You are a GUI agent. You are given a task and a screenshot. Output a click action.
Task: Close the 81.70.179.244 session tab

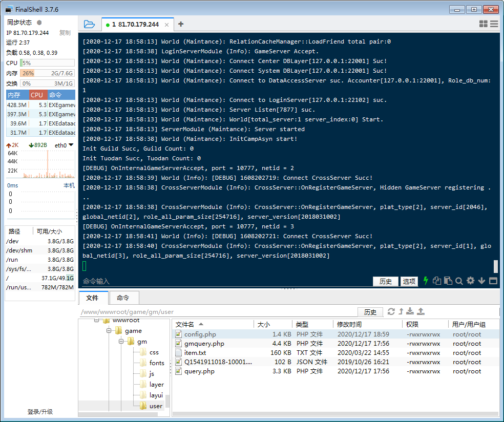(x=166, y=25)
